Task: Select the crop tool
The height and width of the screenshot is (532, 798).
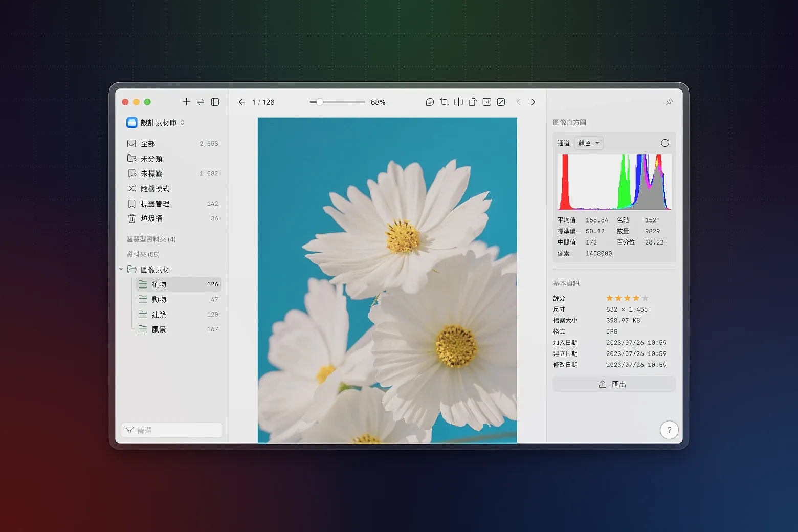Action: coord(444,102)
